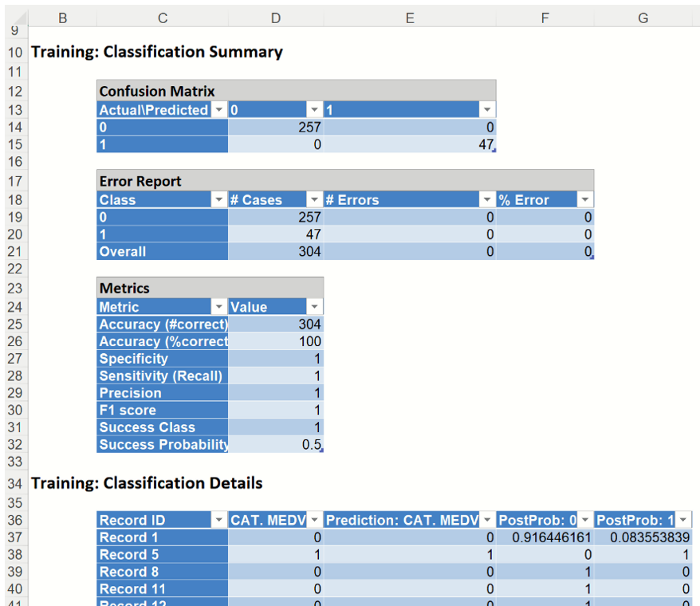
Task: Open the Prediction: CAT. MEDV filter dropdown
Action: (x=486, y=521)
